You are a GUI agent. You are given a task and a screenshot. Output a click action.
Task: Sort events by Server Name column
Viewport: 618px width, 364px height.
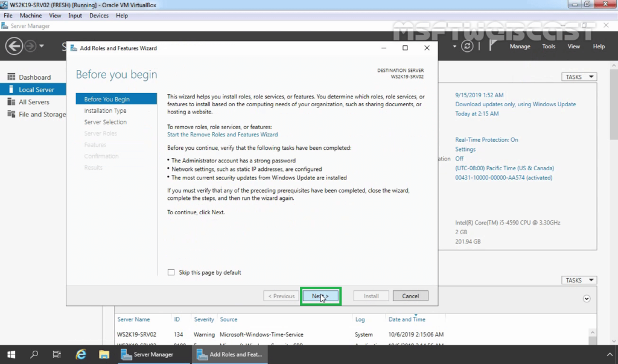(x=133, y=319)
